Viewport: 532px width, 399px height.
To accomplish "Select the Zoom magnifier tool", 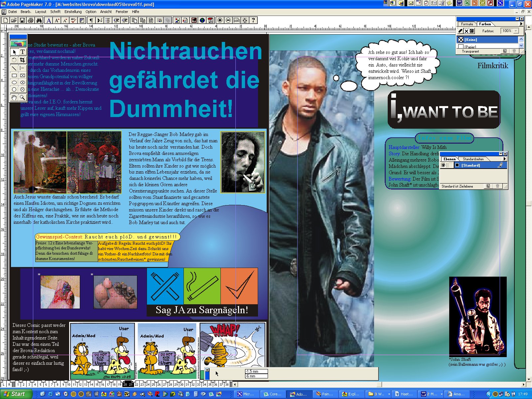I will (x=22, y=97).
